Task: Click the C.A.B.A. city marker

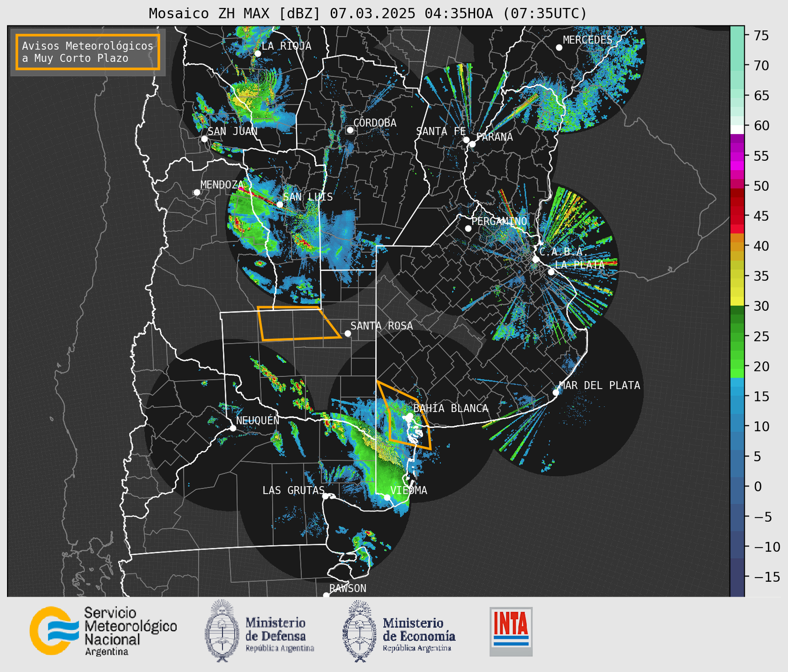Action: coord(536,259)
